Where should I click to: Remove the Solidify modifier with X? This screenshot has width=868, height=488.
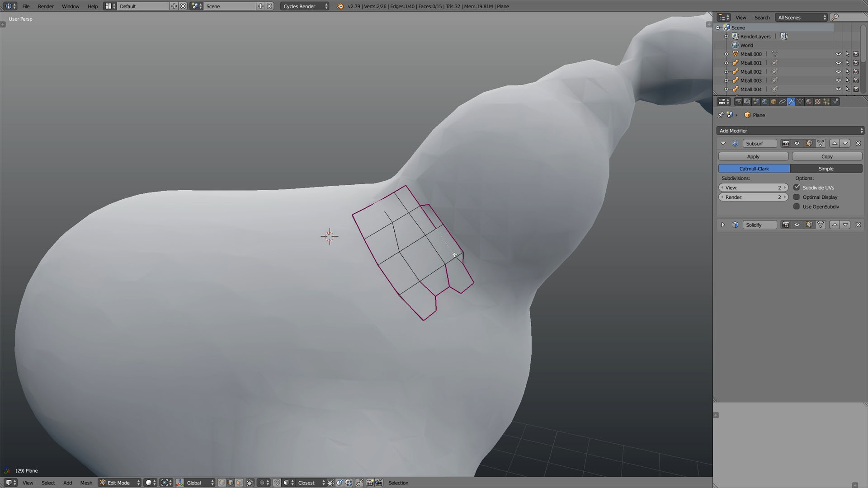coord(858,225)
